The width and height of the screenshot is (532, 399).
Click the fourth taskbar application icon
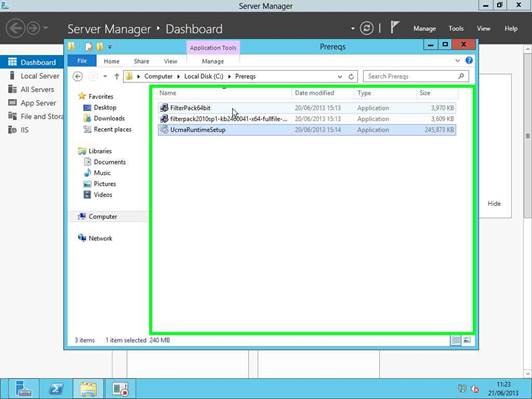(x=120, y=389)
